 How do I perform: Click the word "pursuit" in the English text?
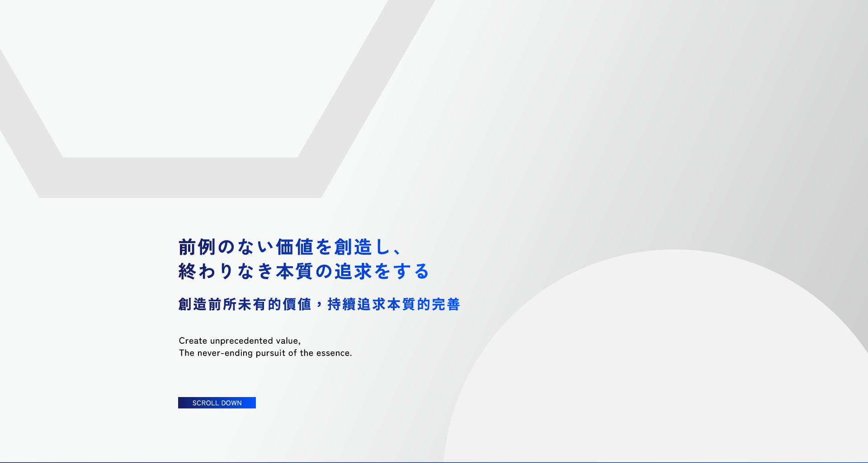coord(270,353)
